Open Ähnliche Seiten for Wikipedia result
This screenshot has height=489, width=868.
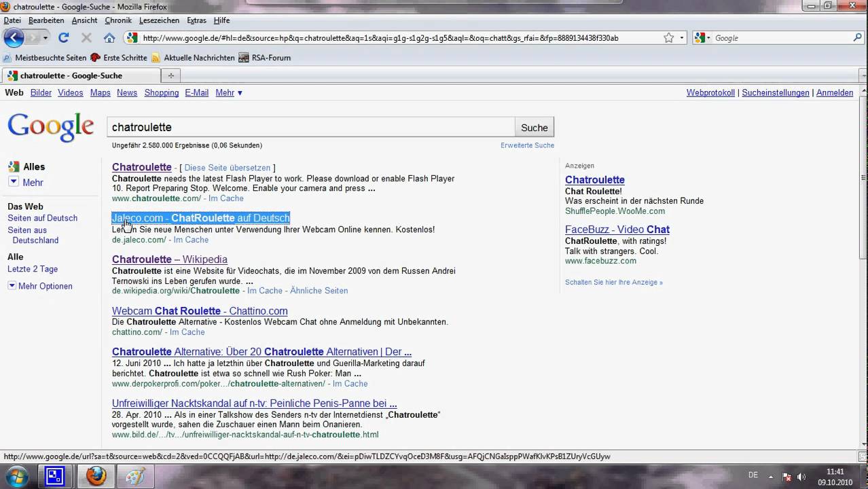point(319,291)
